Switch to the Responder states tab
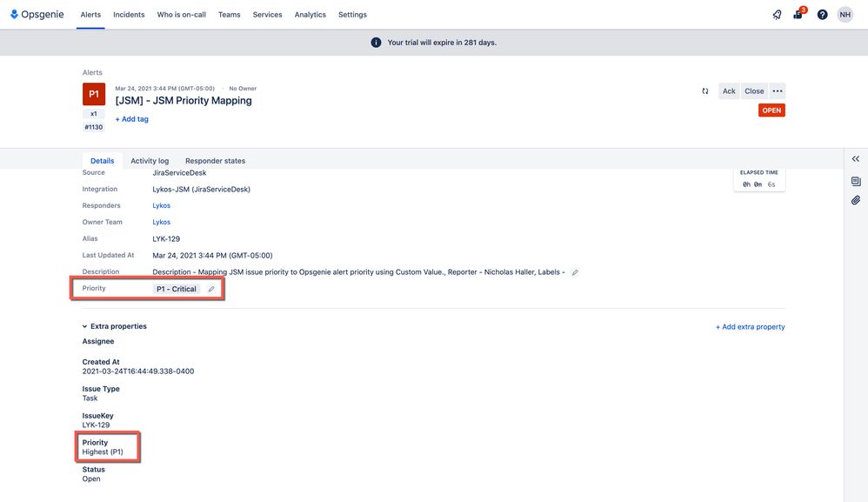The width and height of the screenshot is (868, 502). (x=216, y=161)
